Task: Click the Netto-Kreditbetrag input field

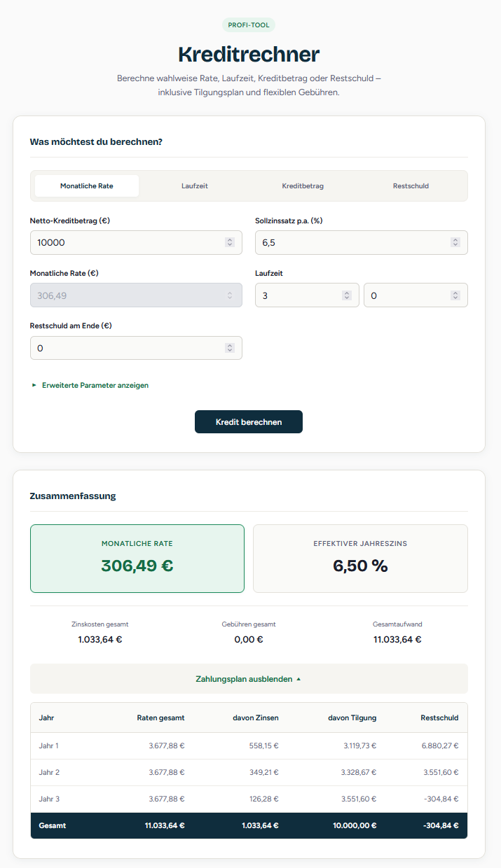Action: pyautogui.click(x=126, y=242)
